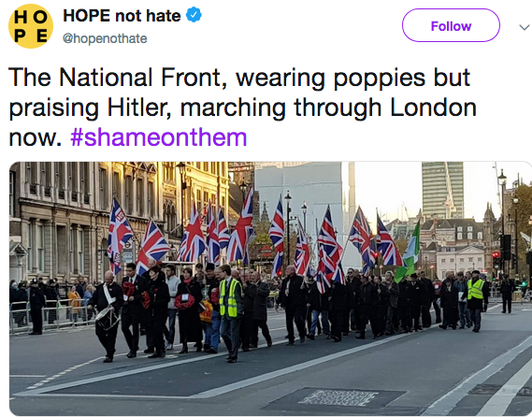
Task: Click the word London in the tweet
Action: coord(433,108)
